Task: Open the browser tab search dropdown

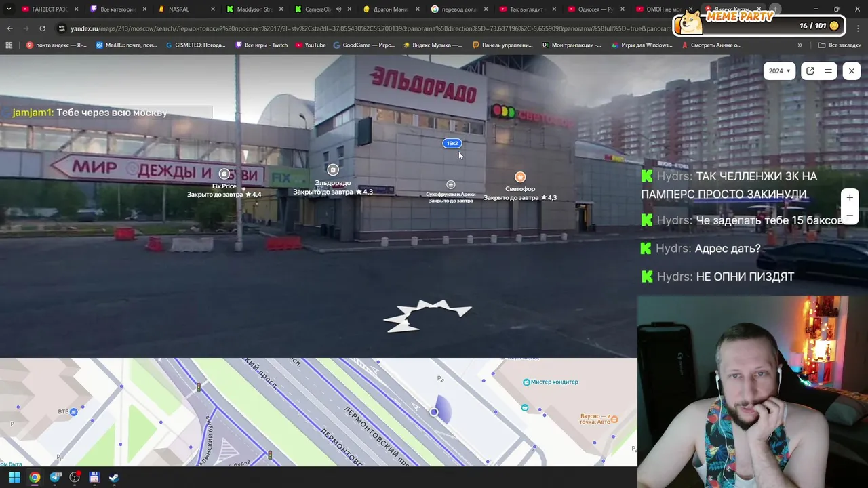Action: (9, 9)
